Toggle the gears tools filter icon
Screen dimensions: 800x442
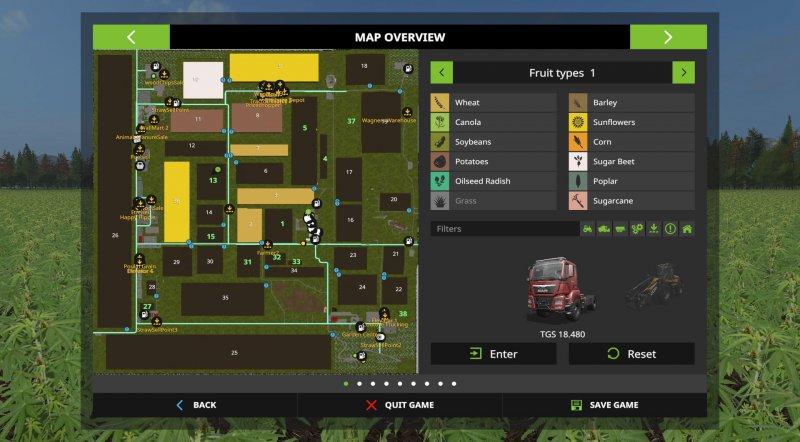tap(637, 229)
